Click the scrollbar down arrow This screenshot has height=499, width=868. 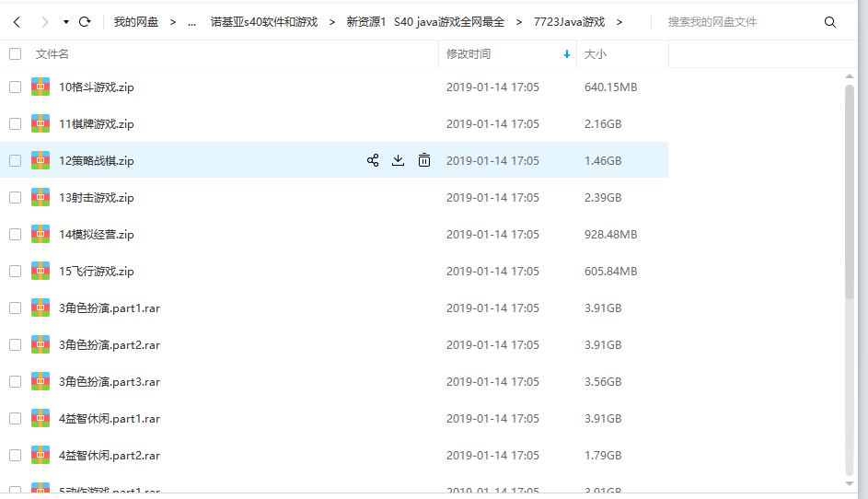point(850,483)
